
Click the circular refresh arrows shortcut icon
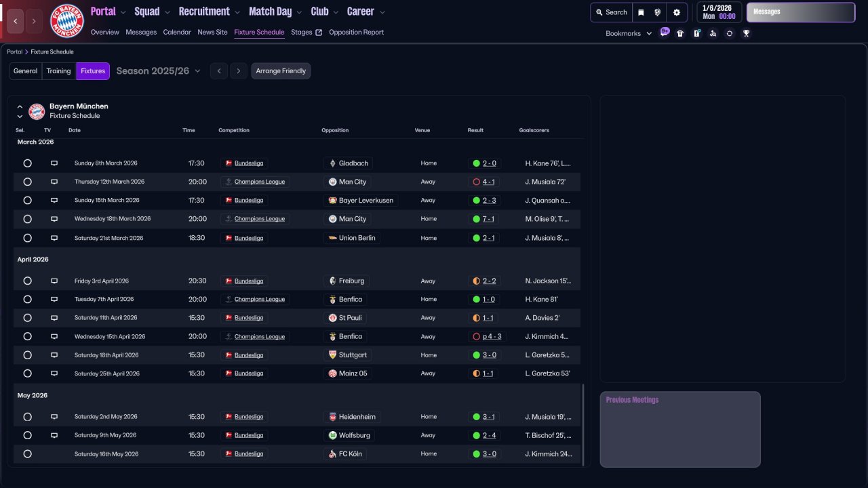point(729,33)
